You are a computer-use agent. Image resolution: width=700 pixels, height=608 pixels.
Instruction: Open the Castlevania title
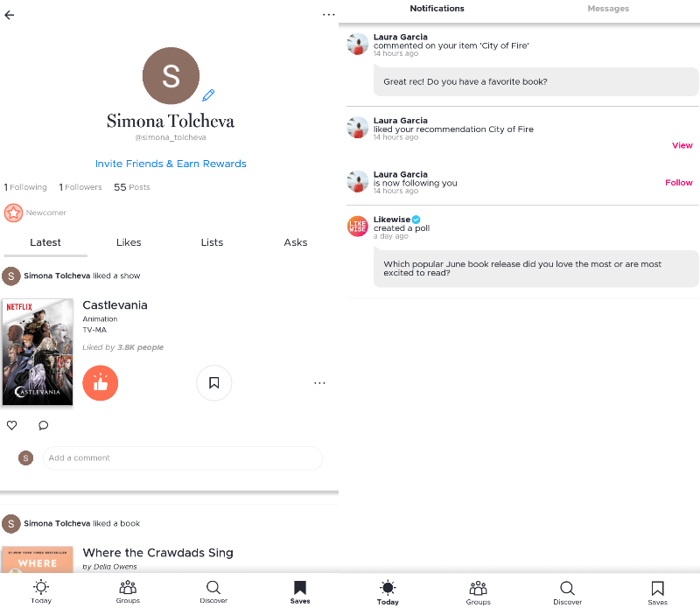pos(115,305)
